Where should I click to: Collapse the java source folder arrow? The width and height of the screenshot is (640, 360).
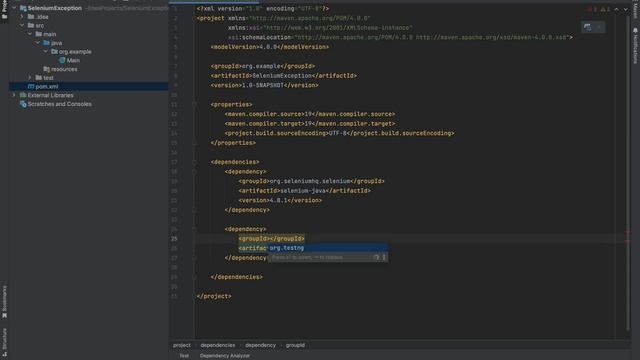(x=38, y=43)
